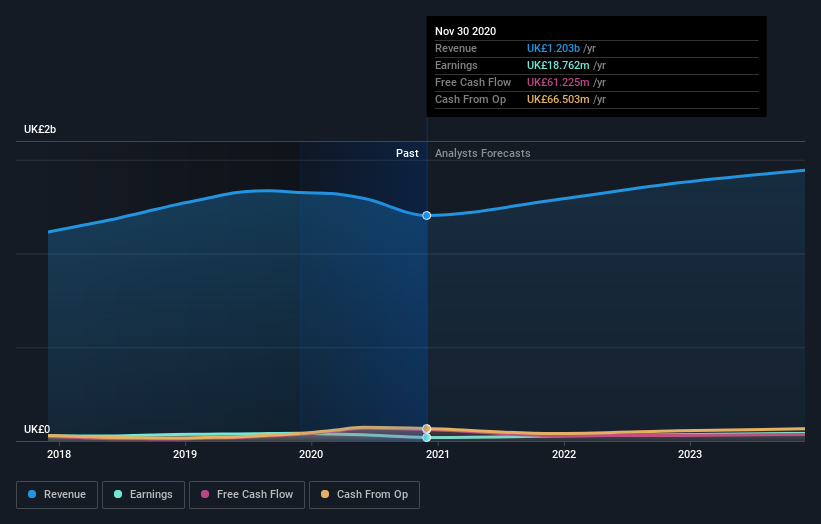Image resolution: width=821 pixels, height=524 pixels.
Task: Click the Free Cash Flow label in tooltip
Action: point(473,82)
